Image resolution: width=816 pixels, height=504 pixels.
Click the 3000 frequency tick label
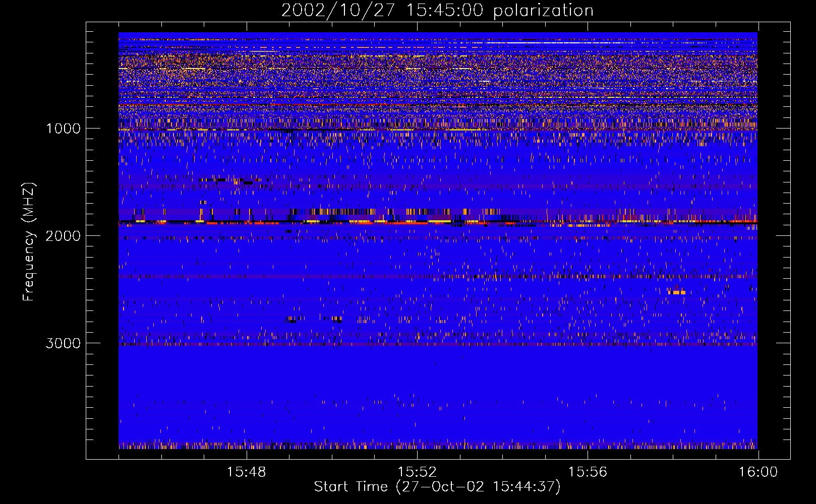63,343
